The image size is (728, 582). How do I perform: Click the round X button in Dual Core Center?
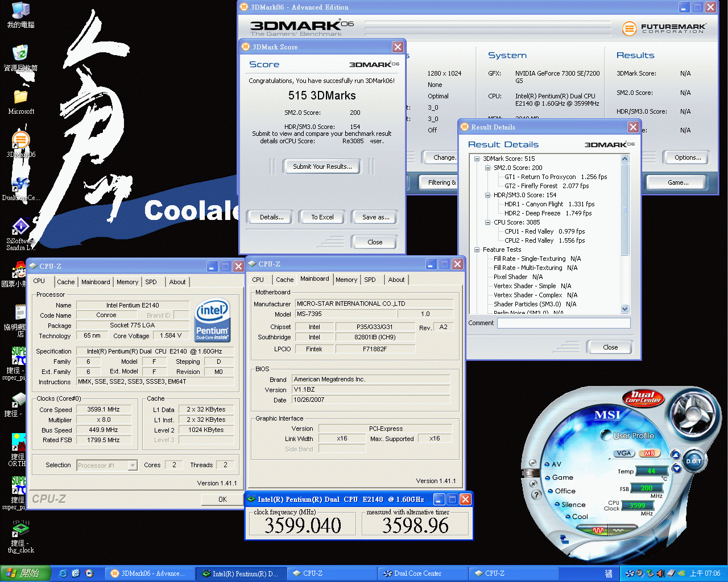[533, 484]
